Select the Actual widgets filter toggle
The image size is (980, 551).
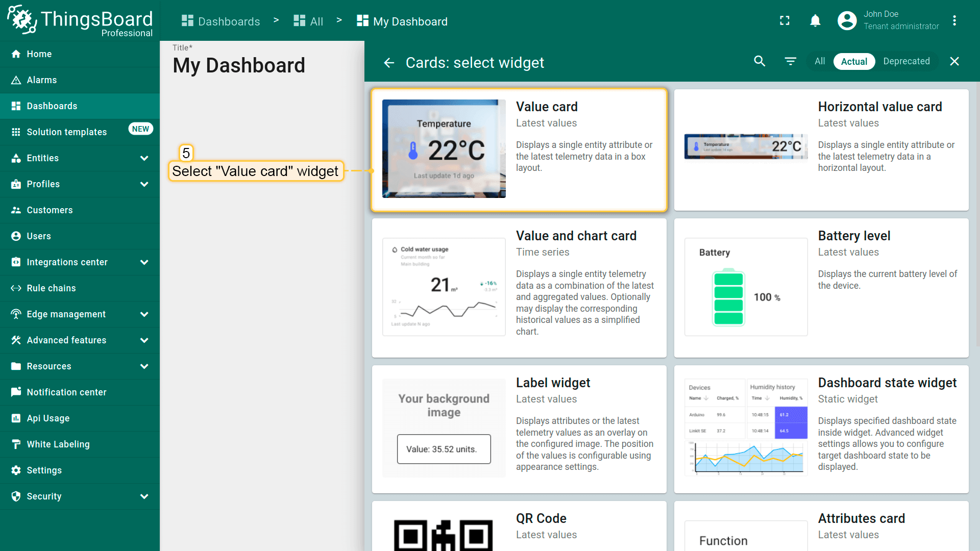point(854,61)
